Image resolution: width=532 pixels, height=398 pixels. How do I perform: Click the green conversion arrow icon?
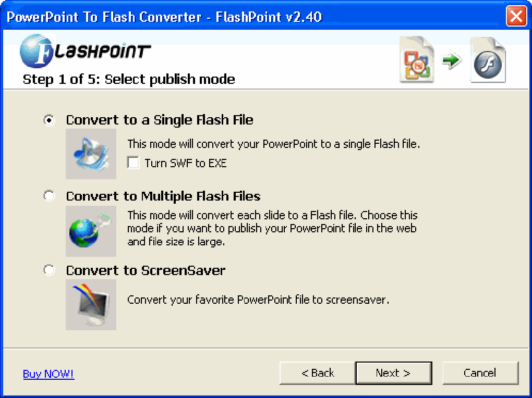(x=452, y=60)
